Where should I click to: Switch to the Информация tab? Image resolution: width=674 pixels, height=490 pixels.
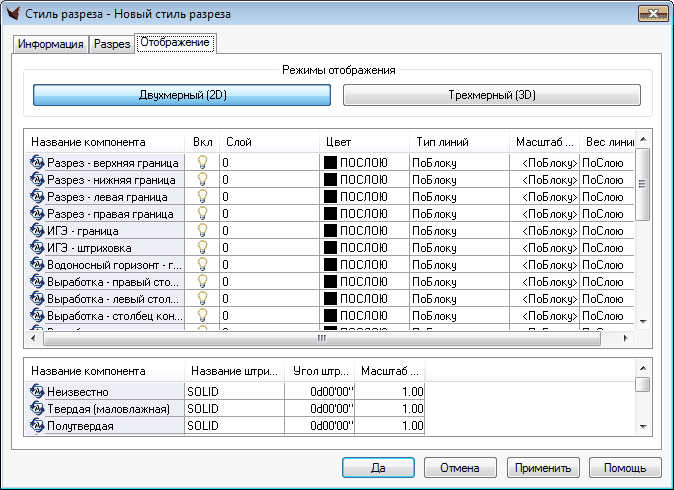coord(50,45)
